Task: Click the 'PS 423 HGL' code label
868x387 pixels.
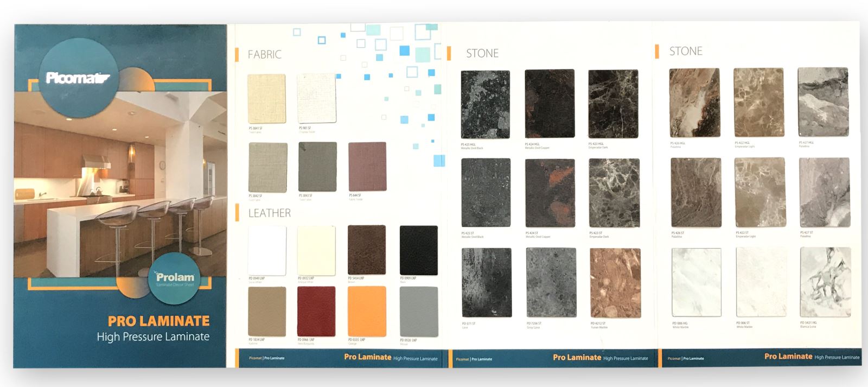Action: click(596, 144)
